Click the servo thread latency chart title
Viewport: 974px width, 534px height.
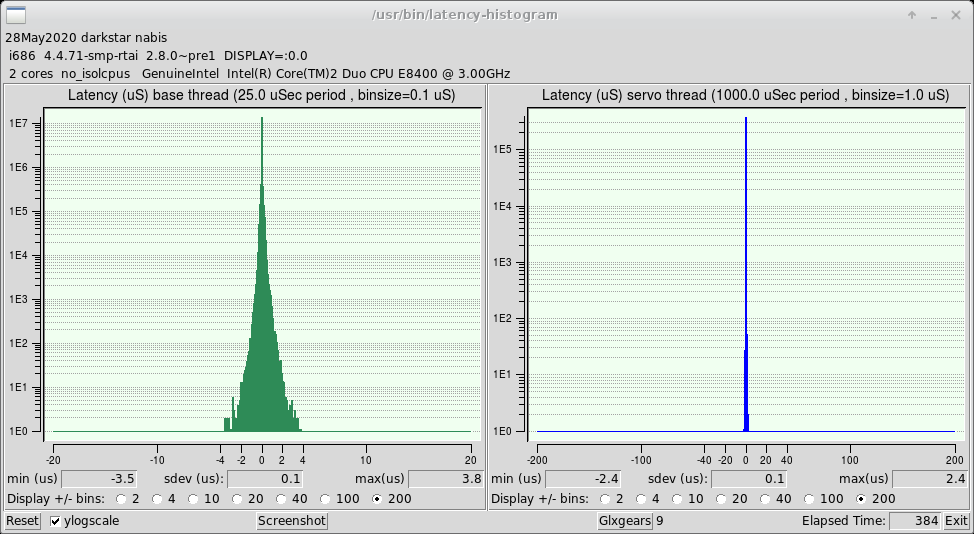(x=745, y=95)
